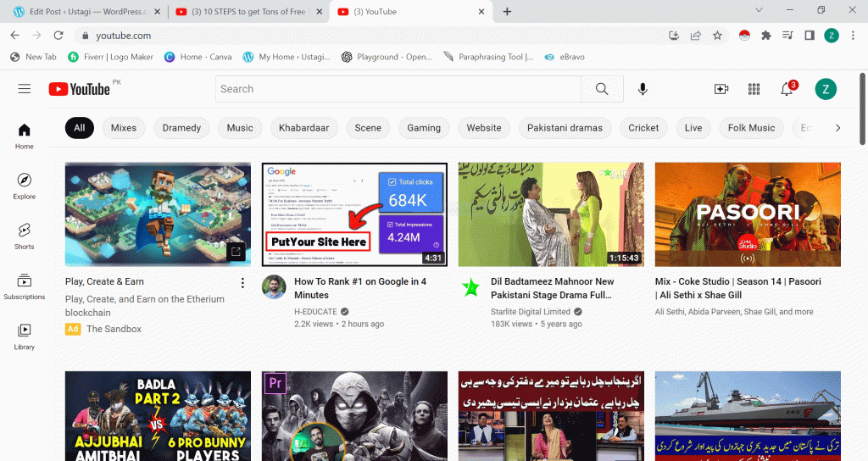Open the Create video camera icon

click(x=721, y=89)
